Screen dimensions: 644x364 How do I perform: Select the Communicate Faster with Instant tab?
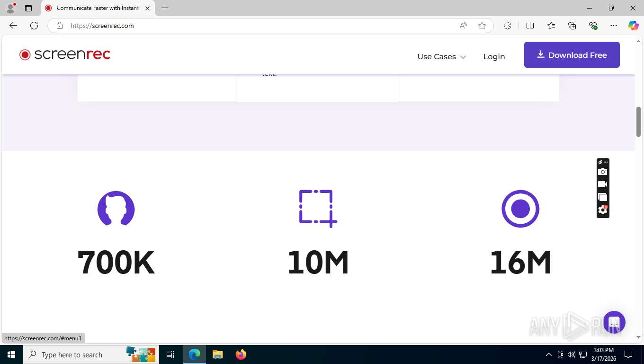click(97, 8)
